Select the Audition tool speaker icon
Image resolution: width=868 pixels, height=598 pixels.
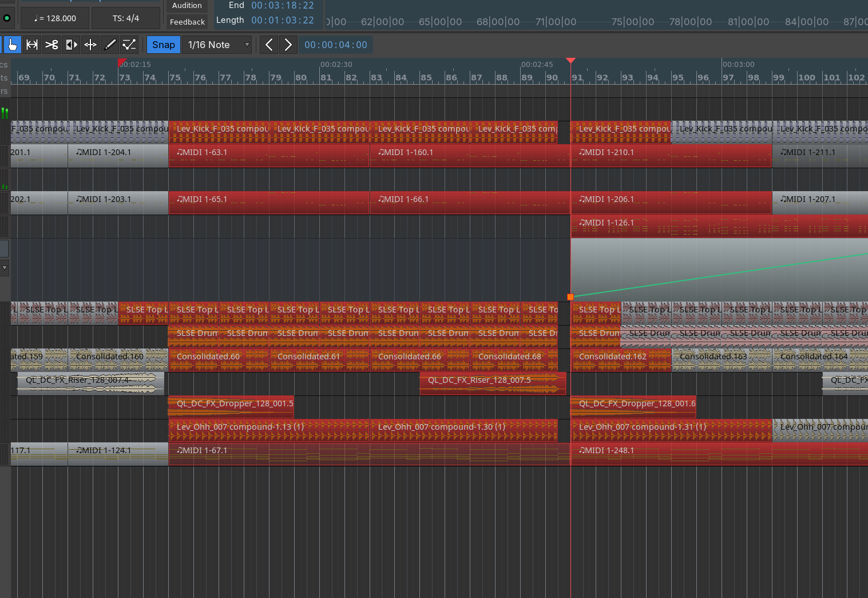[71, 45]
